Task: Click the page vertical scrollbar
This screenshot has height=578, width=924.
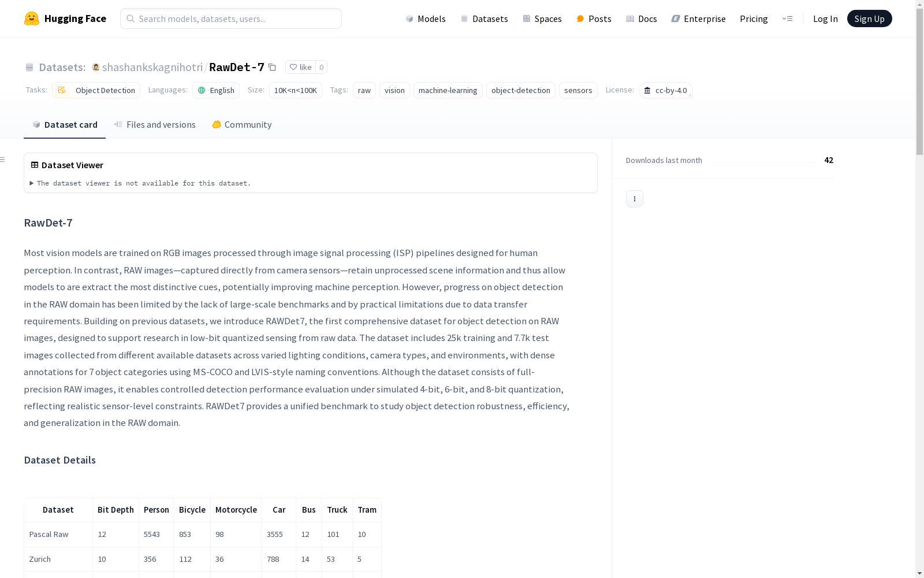Action: coord(919,289)
